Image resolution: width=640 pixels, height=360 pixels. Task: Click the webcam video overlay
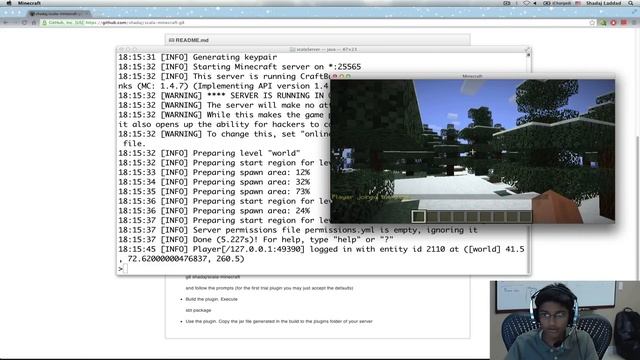pyautogui.click(x=565, y=320)
